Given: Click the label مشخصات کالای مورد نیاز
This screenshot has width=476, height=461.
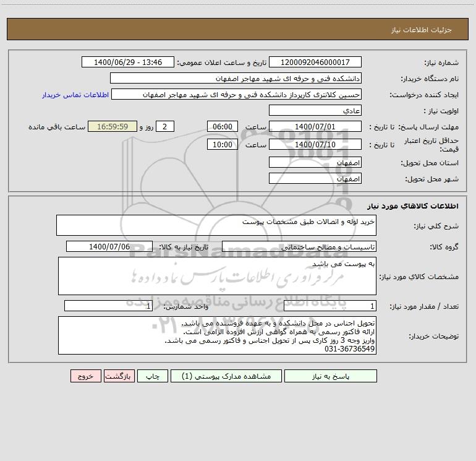Looking at the screenshot, I should pos(419,277).
